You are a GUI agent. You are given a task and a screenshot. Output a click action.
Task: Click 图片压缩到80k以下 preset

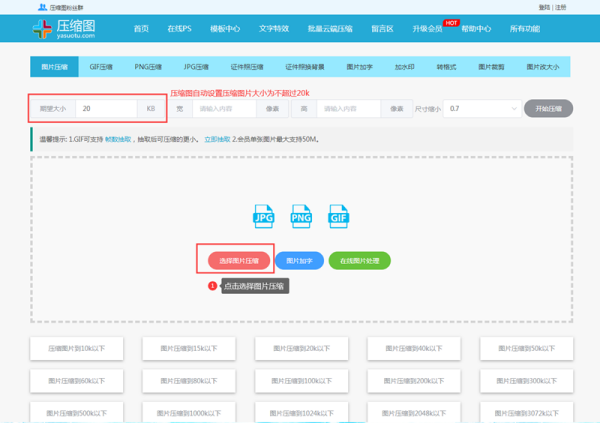point(189,381)
